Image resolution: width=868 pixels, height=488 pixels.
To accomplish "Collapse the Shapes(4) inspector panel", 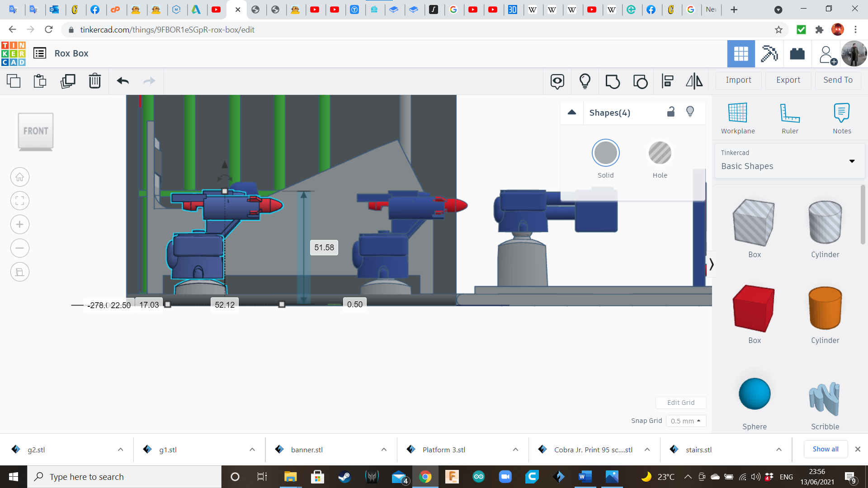I will pyautogui.click(x=572, y=113).
